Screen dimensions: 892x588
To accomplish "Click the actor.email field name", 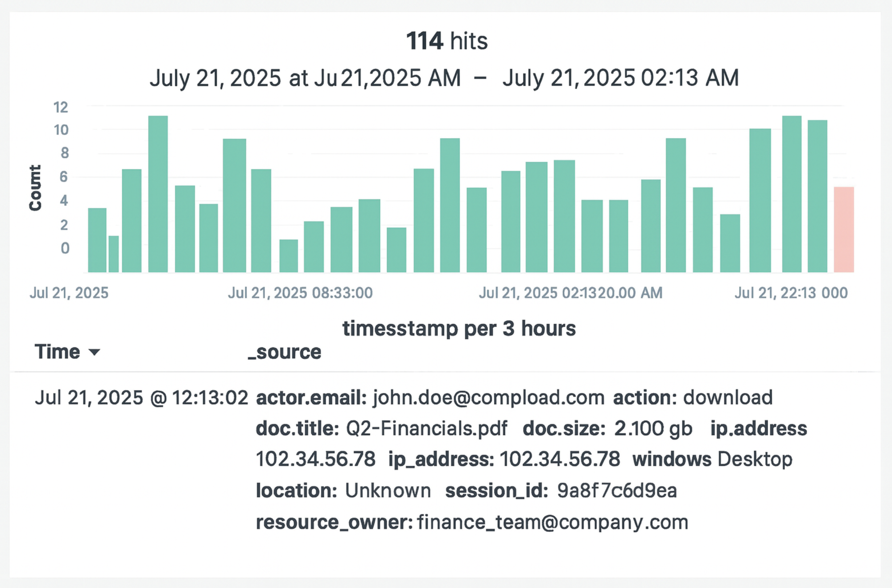I will coord(311,397).
